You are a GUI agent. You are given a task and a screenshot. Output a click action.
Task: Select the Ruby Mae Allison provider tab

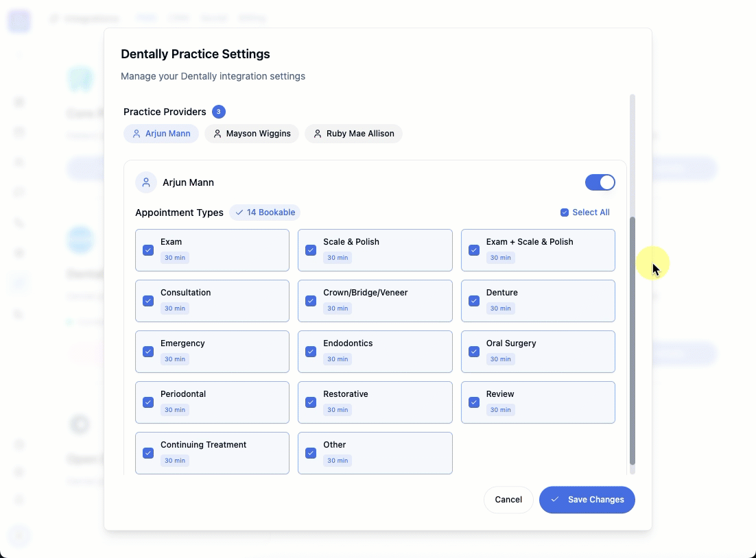pos(353,133)
